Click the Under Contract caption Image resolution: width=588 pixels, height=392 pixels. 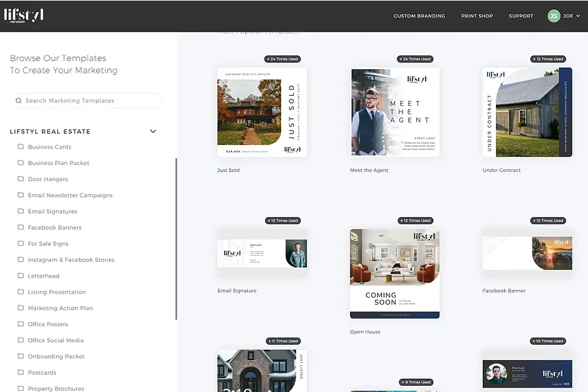502,170
